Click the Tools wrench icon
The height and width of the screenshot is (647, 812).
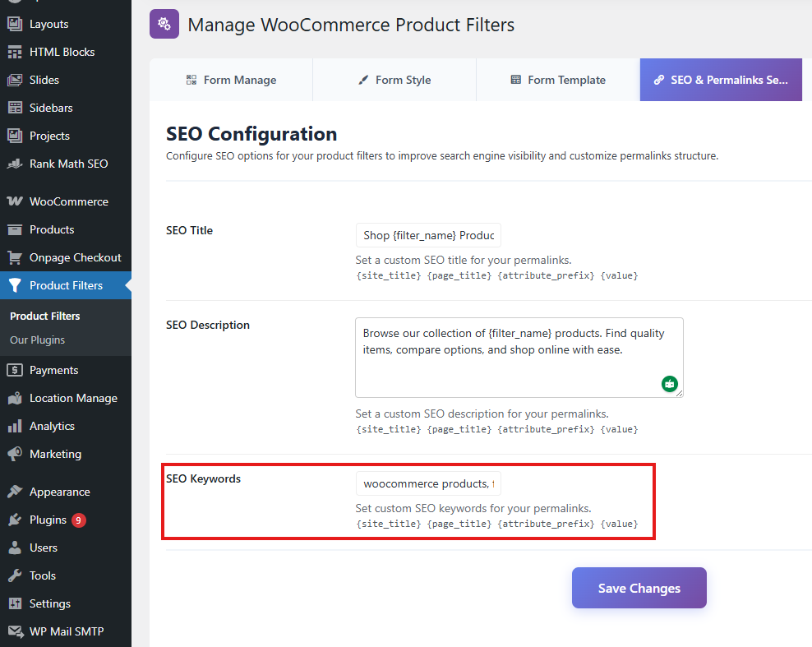pyautogui.click(x=15, y=575)
